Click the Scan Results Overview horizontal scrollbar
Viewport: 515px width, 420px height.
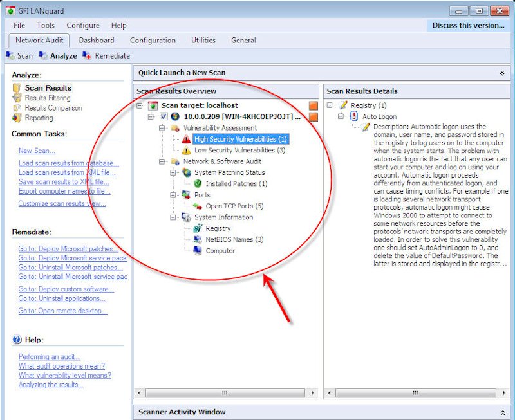tap(225, 393)
